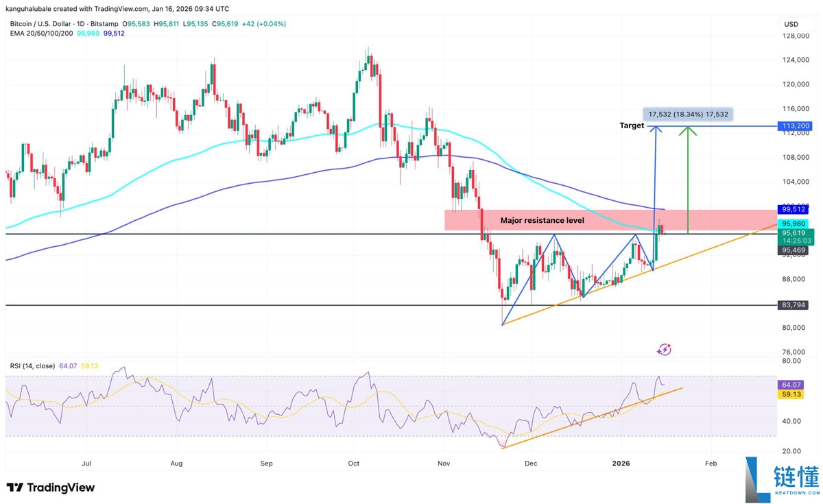The image size is (823, 504).
Task: Click the purple RSI legend value 64.07
Action: (x=69, y=365)
